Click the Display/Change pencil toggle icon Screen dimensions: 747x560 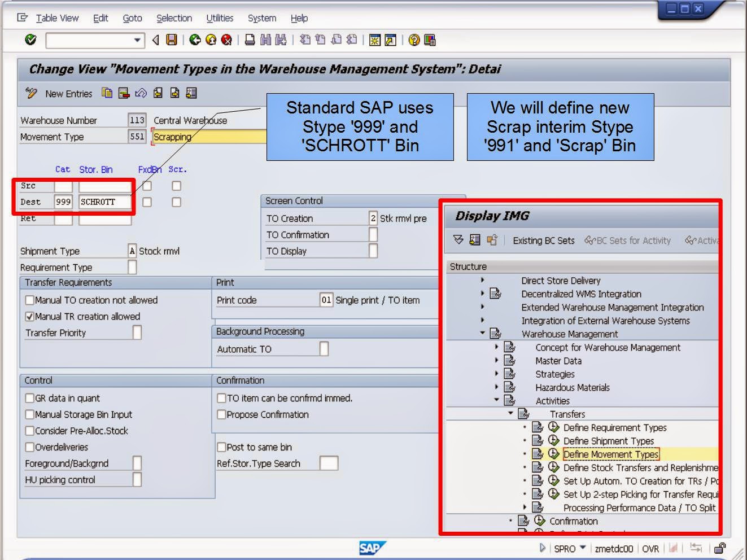point(32,93)
